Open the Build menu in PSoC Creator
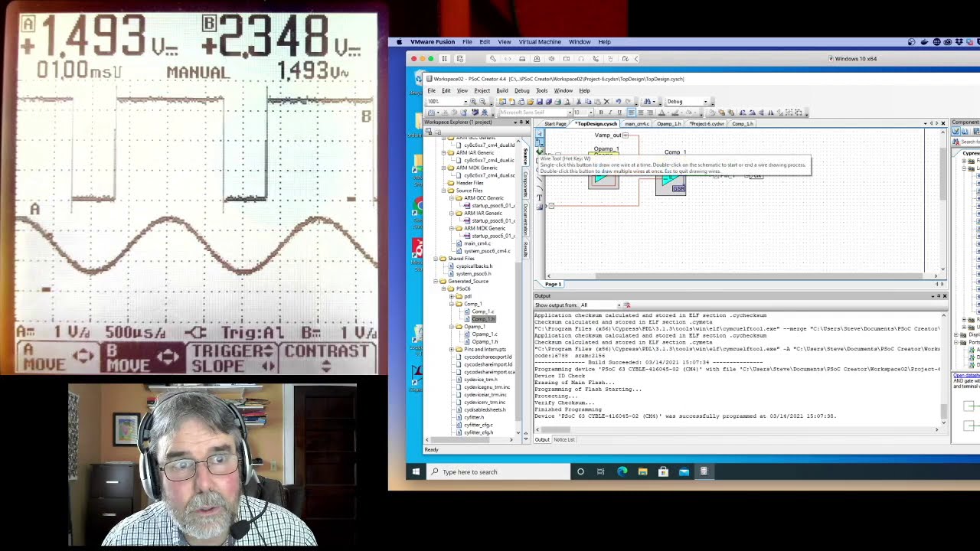This screenshot has height=551, width=980. (501, 90)
